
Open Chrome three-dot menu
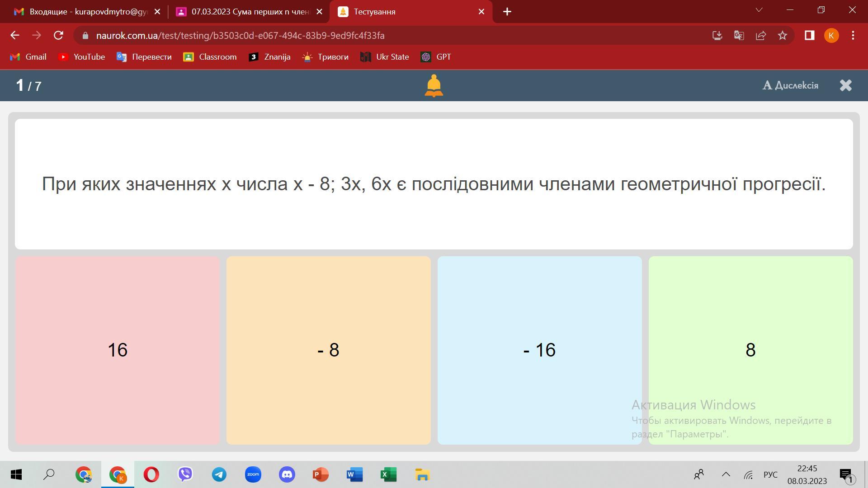[853, 35]
